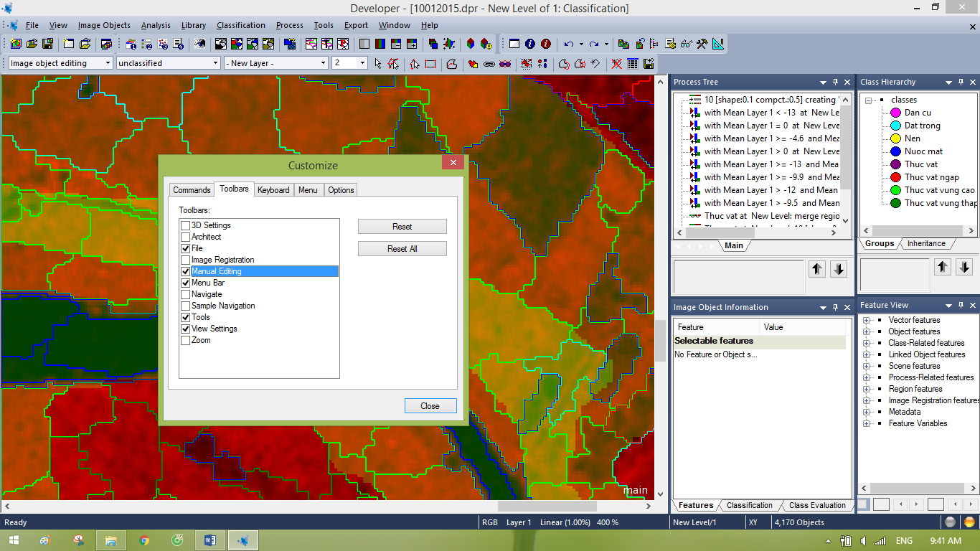
Task: Click the Open Project folder icon
Action: coord(32,44)
